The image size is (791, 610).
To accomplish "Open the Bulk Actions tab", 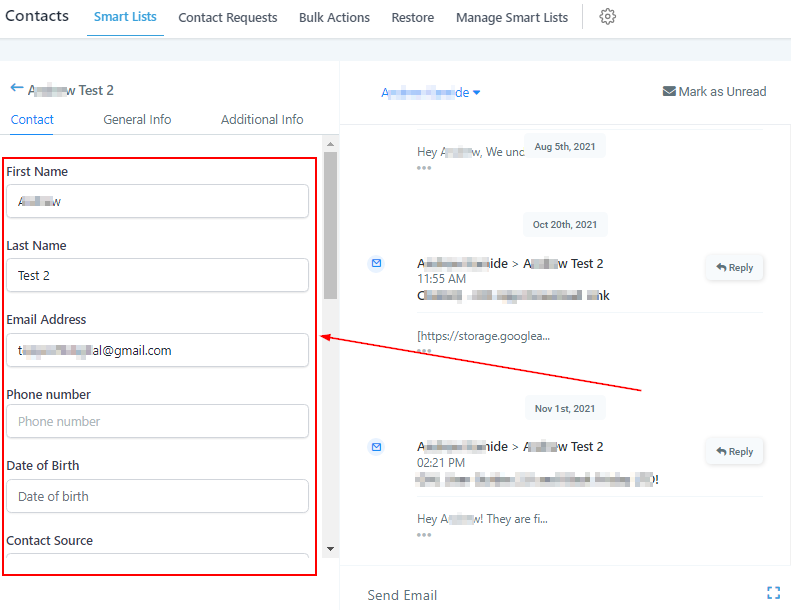I will (x=334, y=18).
